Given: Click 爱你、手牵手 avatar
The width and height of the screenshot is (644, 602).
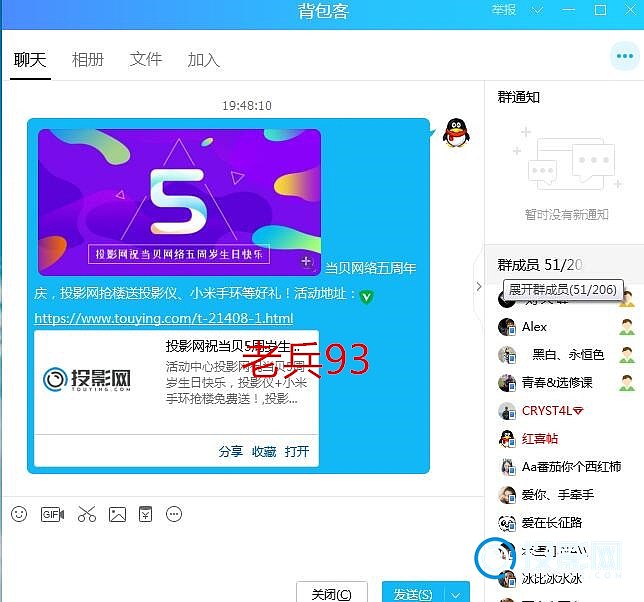Looking at the screenshot, I should (x=506, y=495).
